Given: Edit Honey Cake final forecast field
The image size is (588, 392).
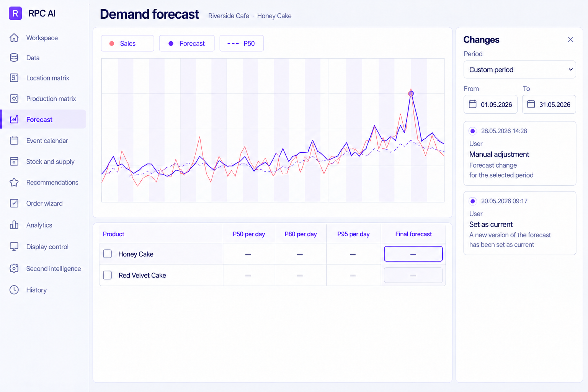Looking at the screenshot, I should pos(413,254).
